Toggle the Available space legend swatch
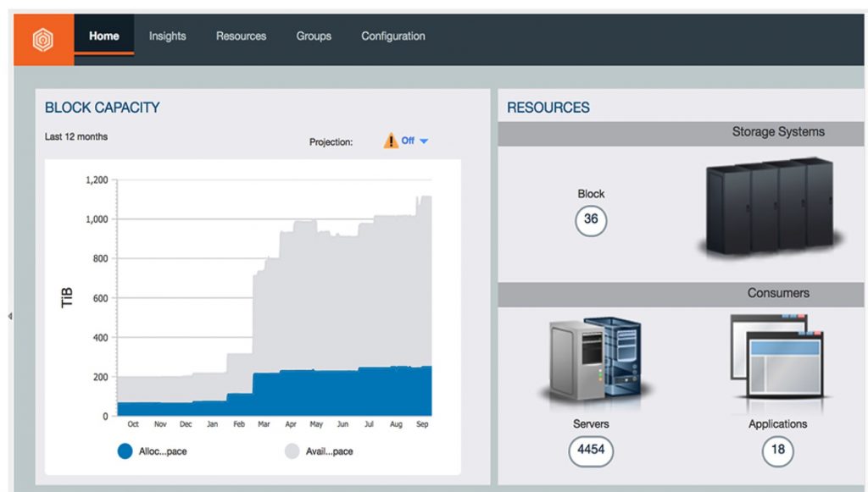Viewport: 868px width, 492px height. click(292, 451)
